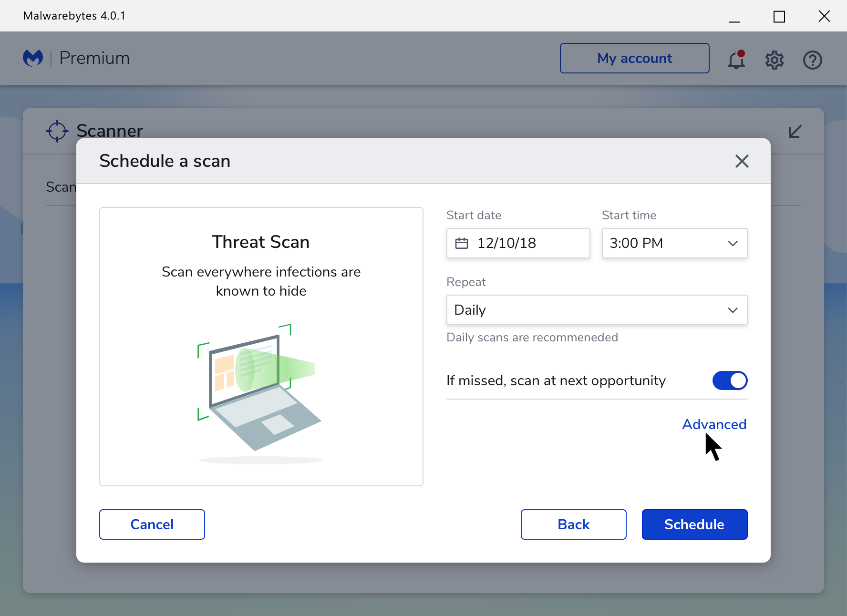Screen dimensions: 847x616
Task: Toggle If missed, scan at next opportunity
Action: pos(730,380)
